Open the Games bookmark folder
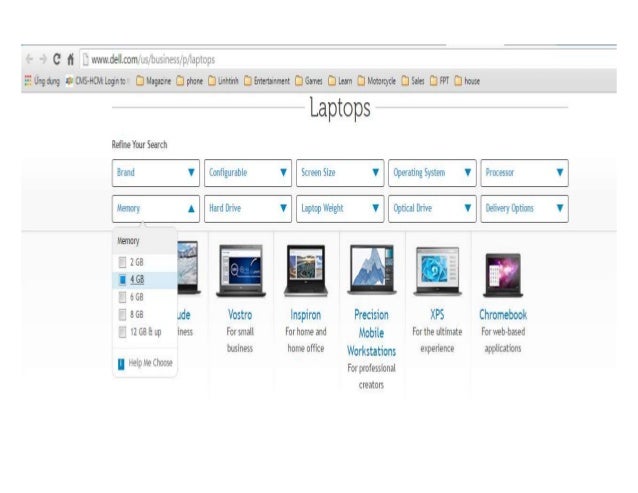Screen dimensions: 638x493 coord(308,81)
